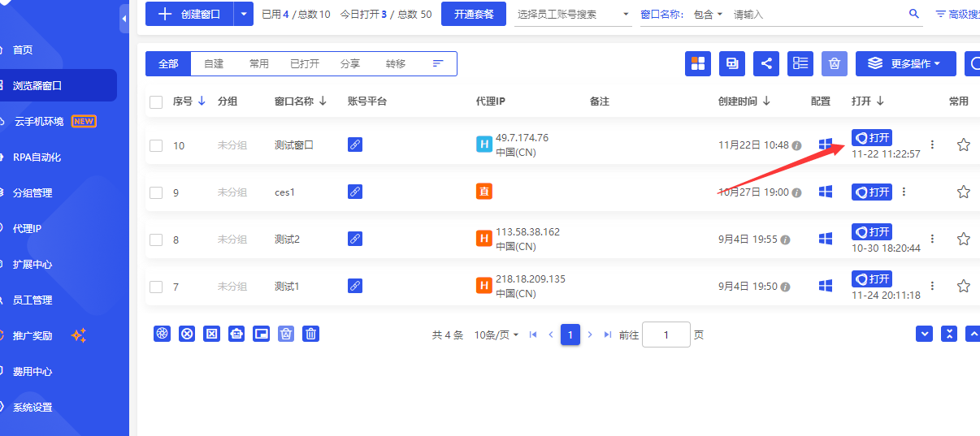Click the search magnifier icon
This screenshot has width=980, height=436.
pyautogui.click(x=914, y=15)
